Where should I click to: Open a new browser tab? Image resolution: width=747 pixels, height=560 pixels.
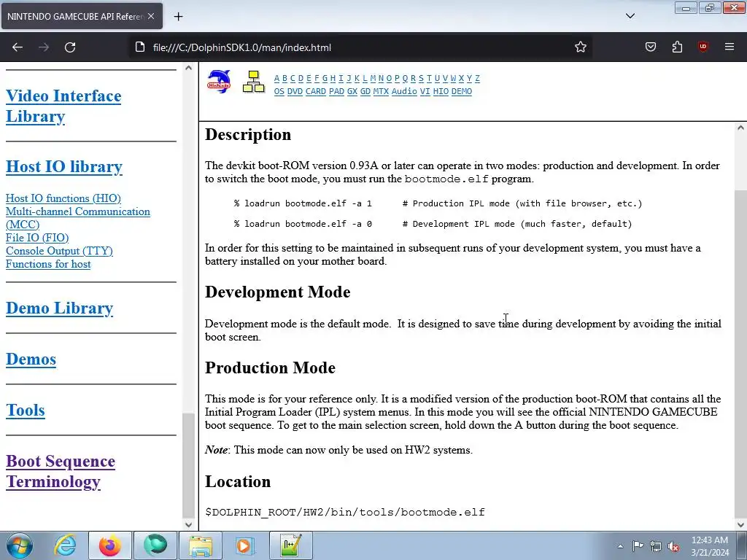click(178, 17)
